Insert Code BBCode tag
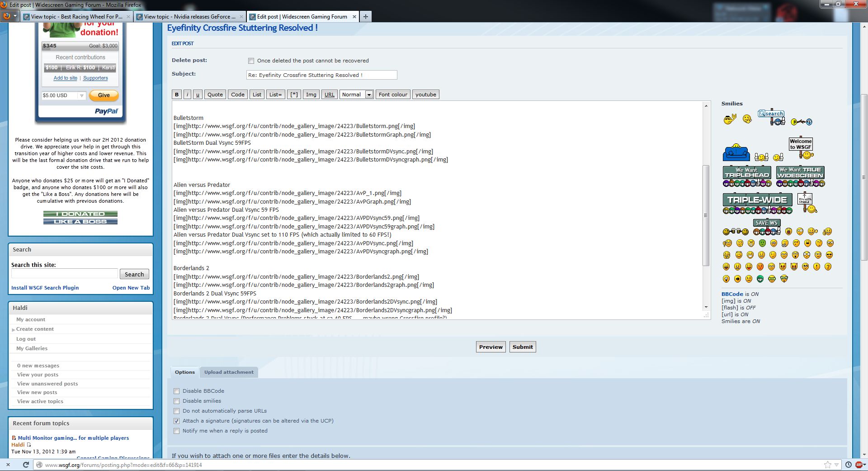This screenshot has height=471, width=868. point(238,95)
